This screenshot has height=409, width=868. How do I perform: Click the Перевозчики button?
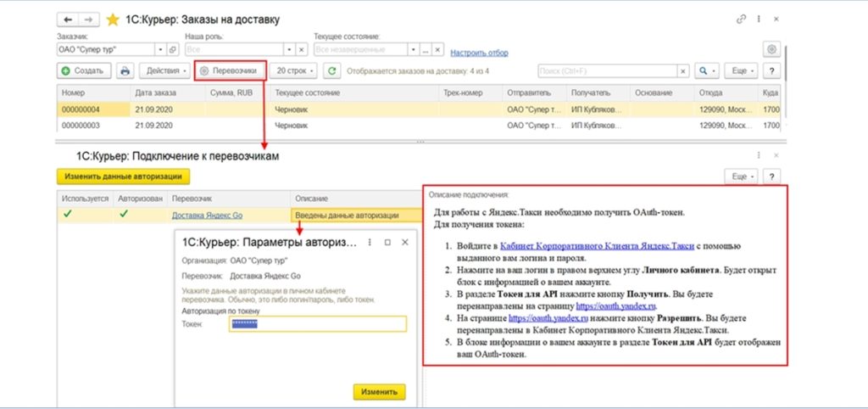tap(231, 71)
